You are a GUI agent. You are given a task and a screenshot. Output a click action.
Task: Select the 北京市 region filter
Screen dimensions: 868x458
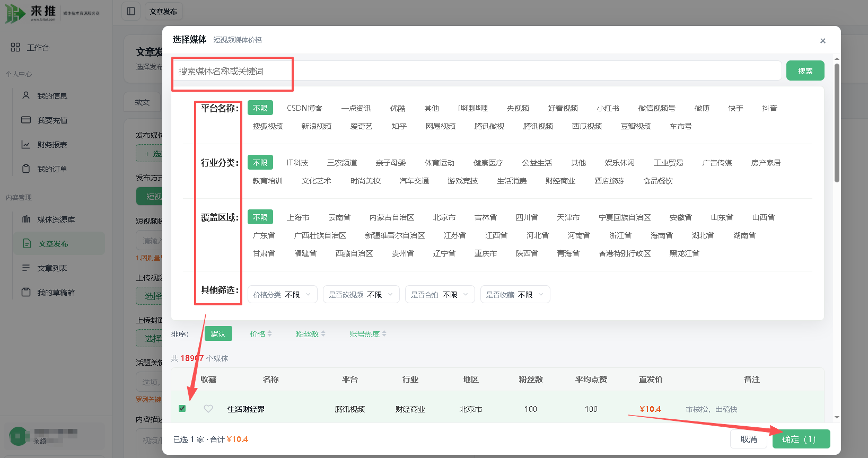(444, 217)
